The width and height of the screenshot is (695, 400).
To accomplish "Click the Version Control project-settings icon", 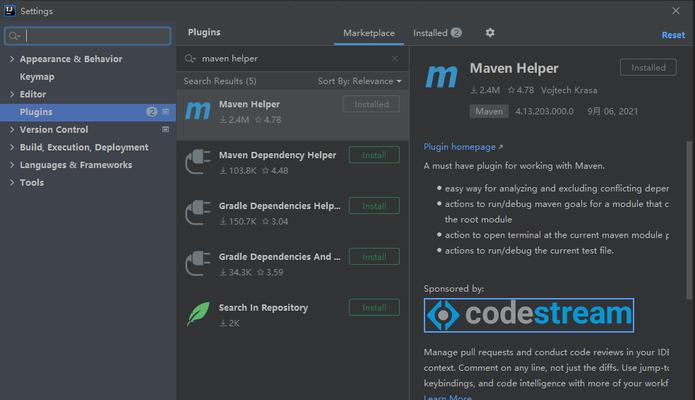I will point(165,129).
